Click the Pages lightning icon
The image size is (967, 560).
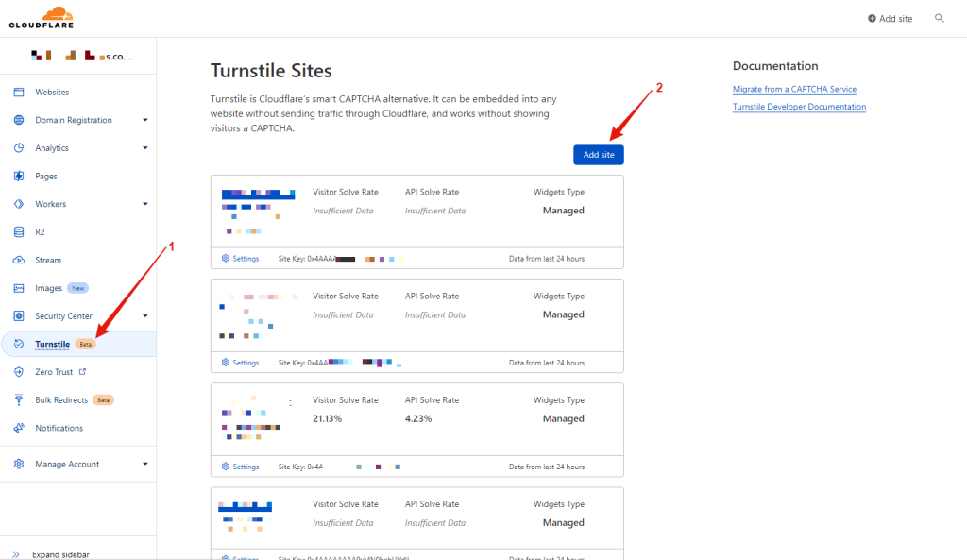point(18,177)
